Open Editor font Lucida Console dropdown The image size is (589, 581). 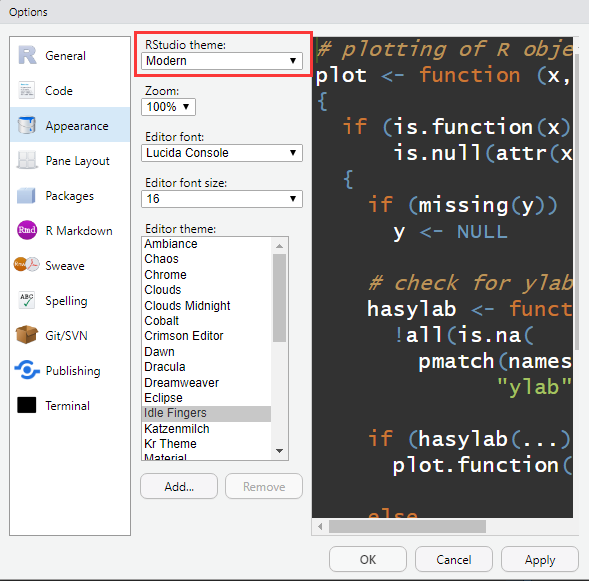click(222, 153)
